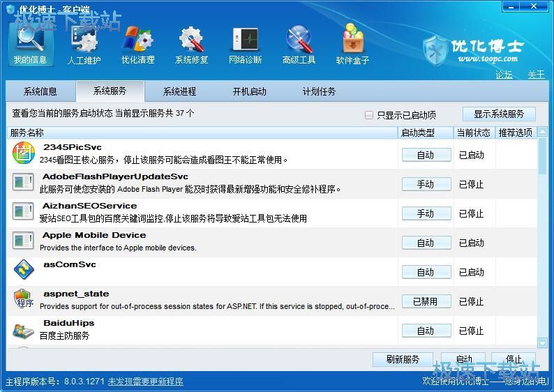This screenshot has height=392, width=554.
Task: Click the 主程序版本号 8.0.3.1271 text
Action: coord(55,382)
